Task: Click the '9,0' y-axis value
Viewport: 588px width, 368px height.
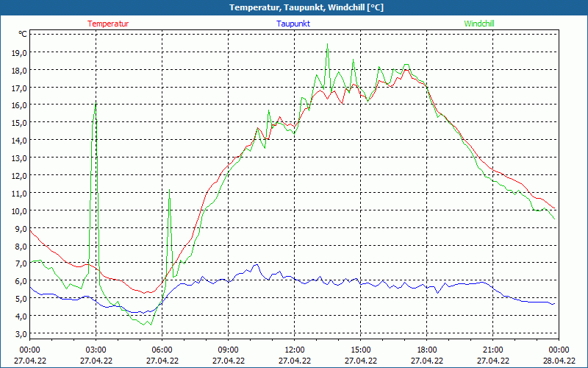Action: [x=21, y=228]
